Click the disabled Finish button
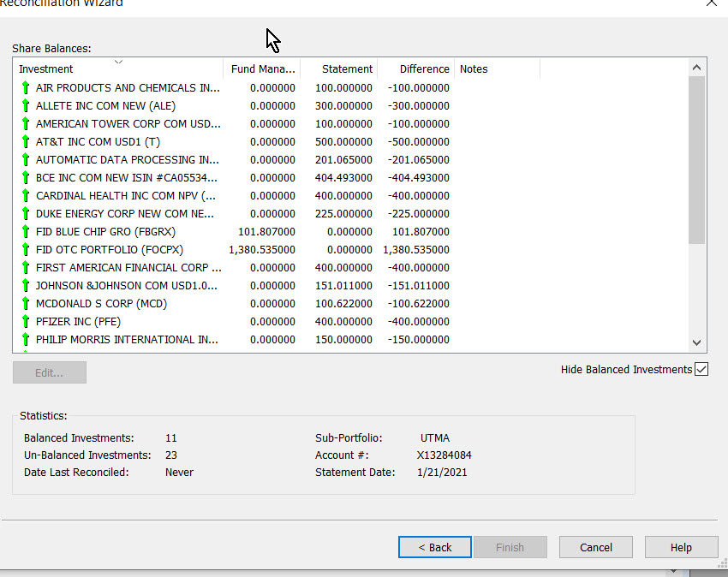Image resolution: width=728 pixels, height=577 pixels. click(x=510, y=547)
